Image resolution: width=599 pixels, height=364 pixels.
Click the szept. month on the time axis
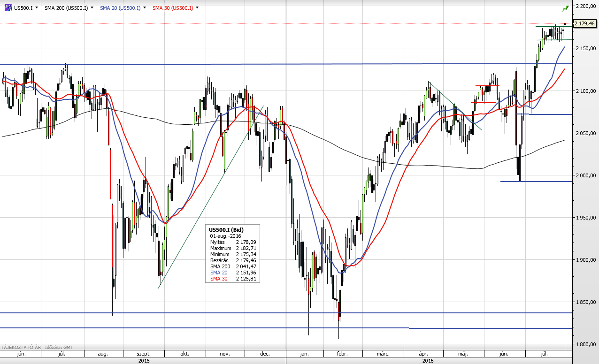(144, 354)
